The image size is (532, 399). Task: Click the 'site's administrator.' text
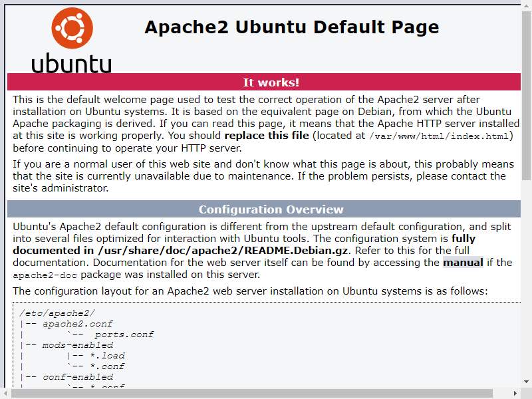coord(61,188)
